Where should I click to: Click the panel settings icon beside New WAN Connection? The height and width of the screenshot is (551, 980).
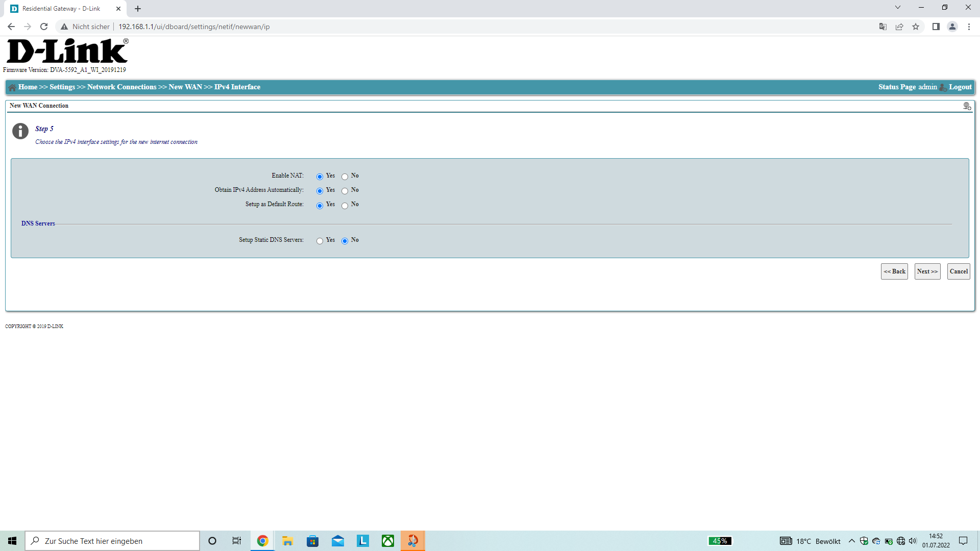(x=967, y=106)
